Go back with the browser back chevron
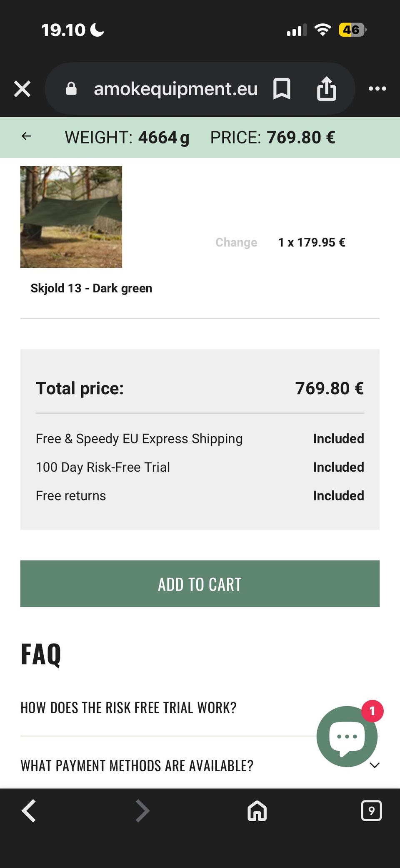The width and height of the screenshot is (400, 868). click(x=28, y=811)
